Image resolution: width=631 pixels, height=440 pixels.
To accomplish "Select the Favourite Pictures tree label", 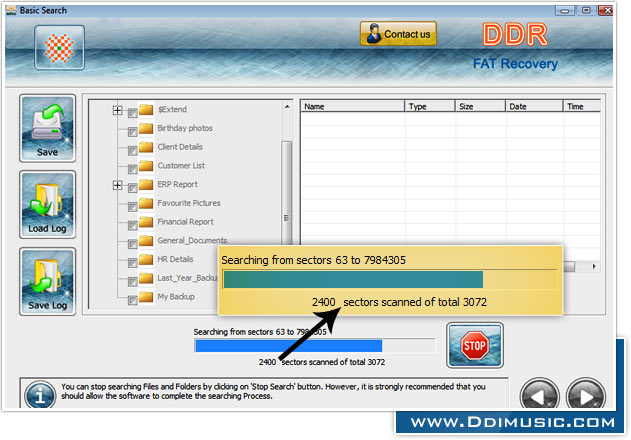I will click(x=189, y=203).
